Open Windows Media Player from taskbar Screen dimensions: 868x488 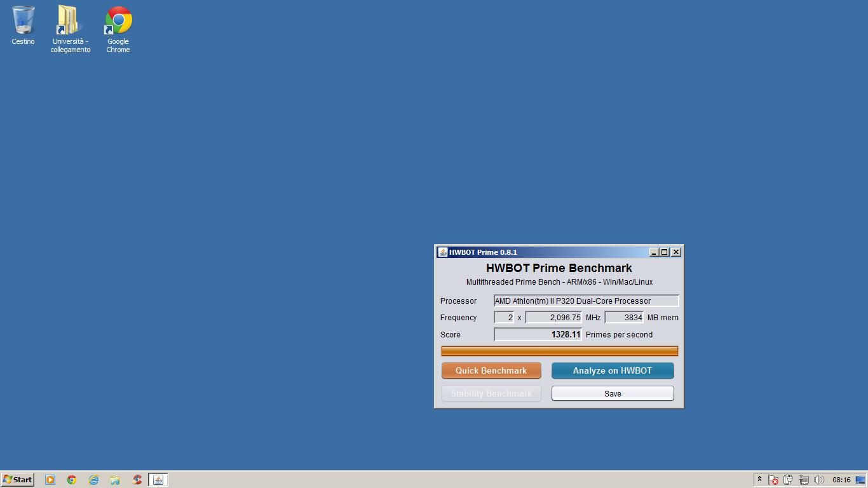click(50, 480)
